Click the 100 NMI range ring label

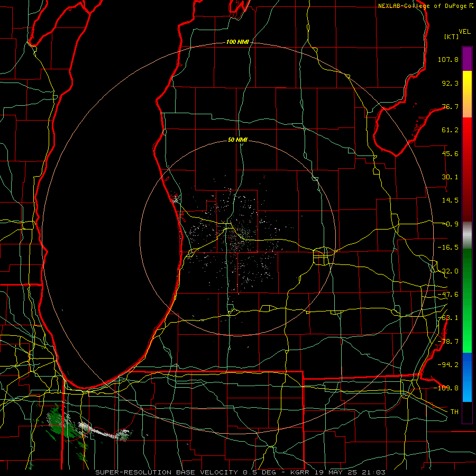[237, 42]
